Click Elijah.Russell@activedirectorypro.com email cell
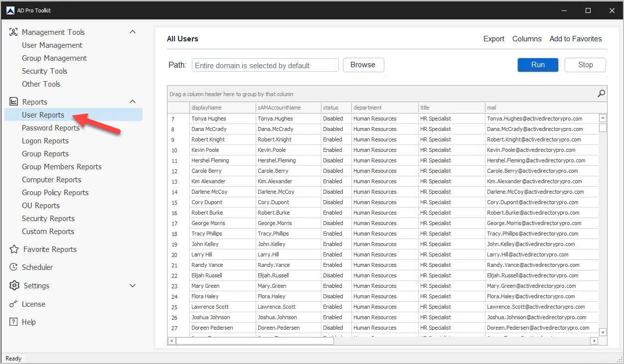The width and height of the screenshot is (624, 364). click(x=542, y=275)
